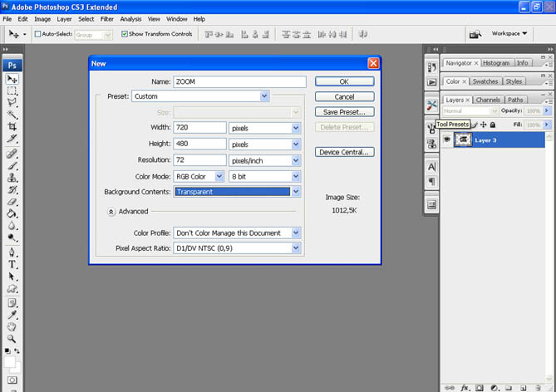Open the Background Contents dropdown
The height and width of the screenshot is (392, 556).
296,192
